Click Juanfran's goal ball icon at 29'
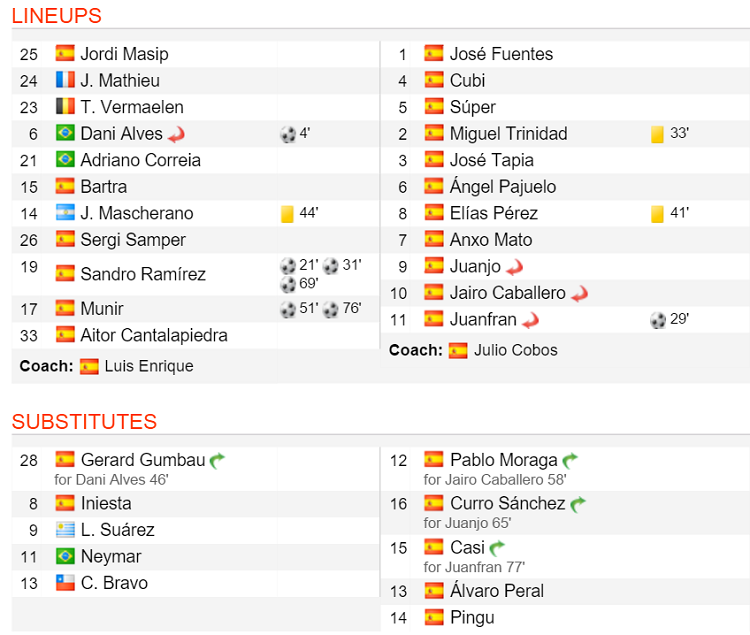This screenshot has width=750, height=635. [x=658, y=320]
